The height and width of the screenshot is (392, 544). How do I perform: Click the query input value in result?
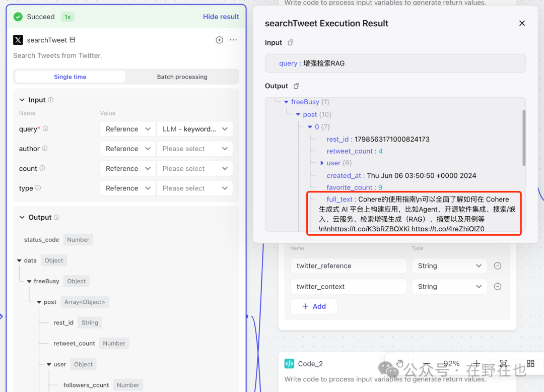click(x=324, y=63)
